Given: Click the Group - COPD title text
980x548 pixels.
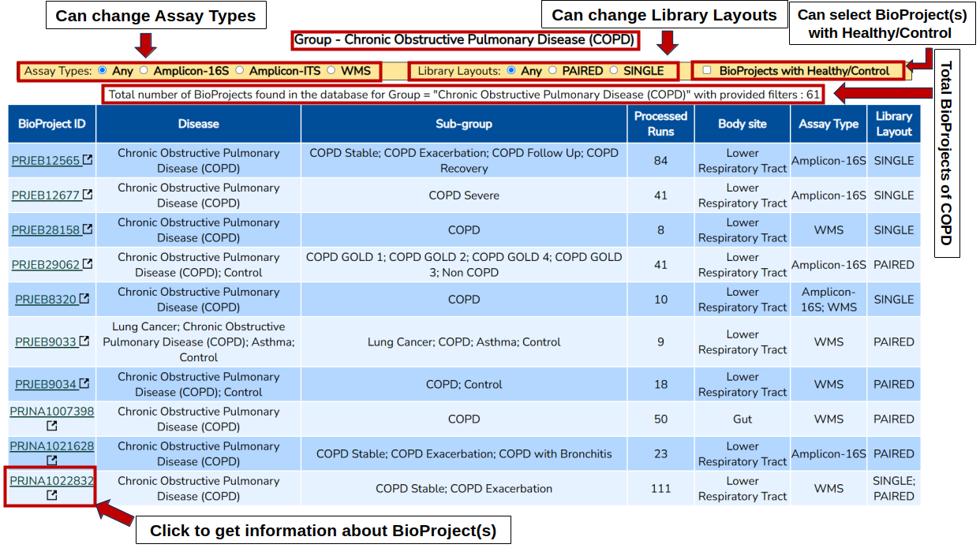Looking at the screenshot, I should coord(464,39).
